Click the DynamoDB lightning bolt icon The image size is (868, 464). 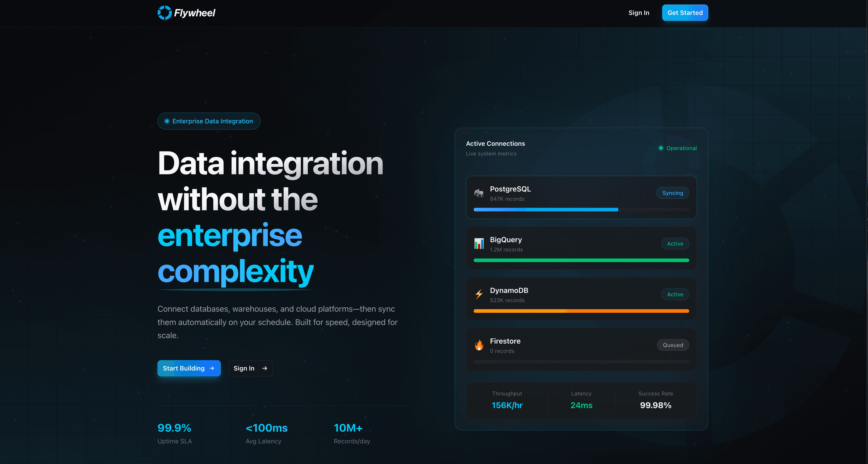[x=479, y=294]
